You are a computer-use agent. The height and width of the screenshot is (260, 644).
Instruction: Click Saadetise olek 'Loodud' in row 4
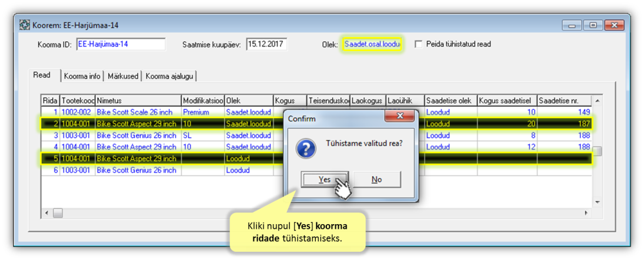[451, 146]
